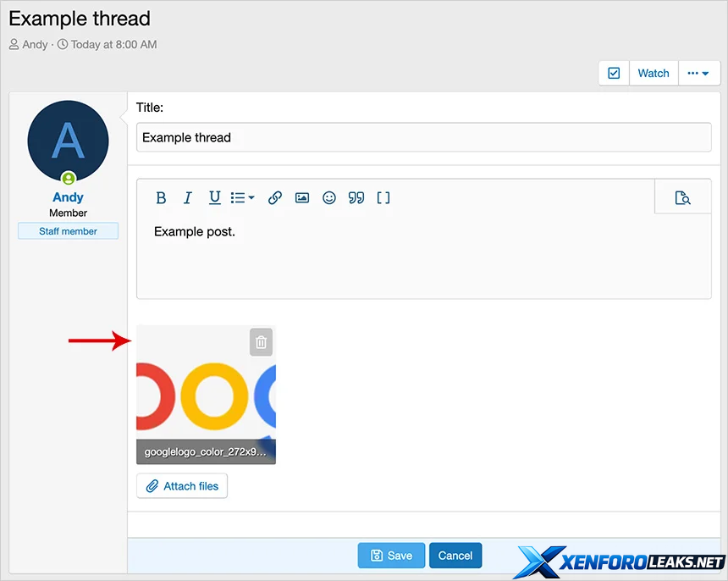Insert image from editor toolbar

[x=302, y=198]
